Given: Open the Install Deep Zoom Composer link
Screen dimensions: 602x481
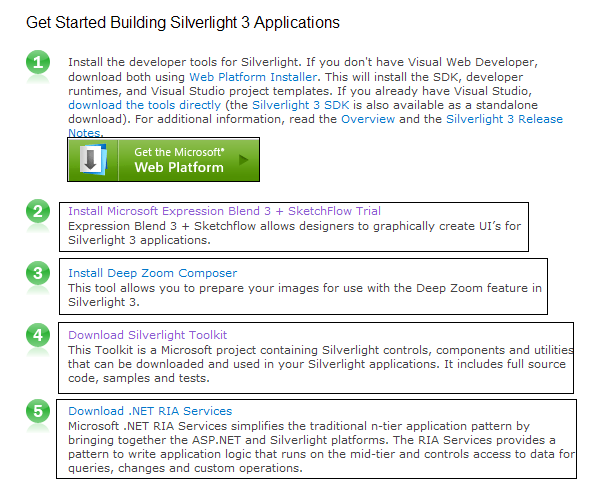Looking at the screenshot, I should coord(152,273).
